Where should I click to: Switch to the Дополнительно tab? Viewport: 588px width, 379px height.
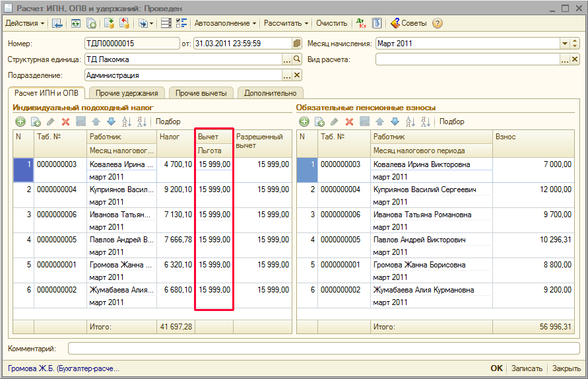[271, 93]
